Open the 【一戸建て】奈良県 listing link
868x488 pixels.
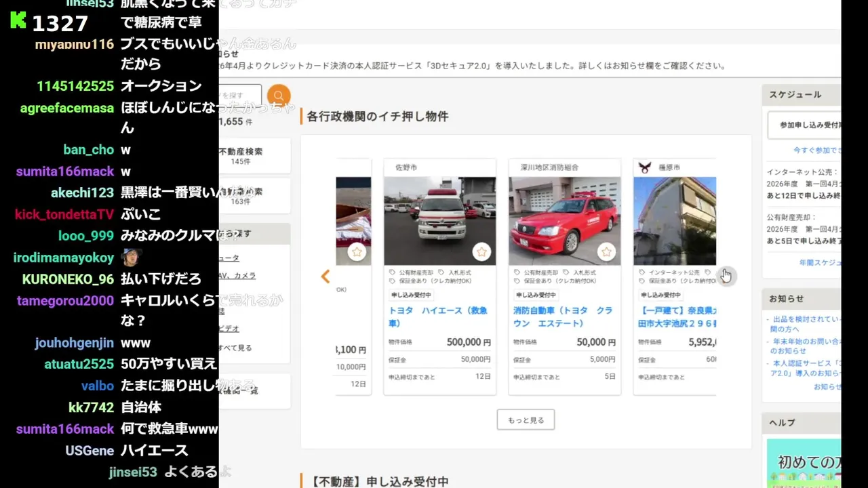pos(677,317)
